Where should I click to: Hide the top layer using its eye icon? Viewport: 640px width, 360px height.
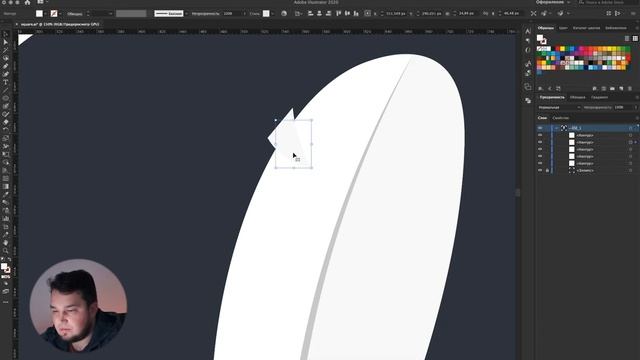540,128
